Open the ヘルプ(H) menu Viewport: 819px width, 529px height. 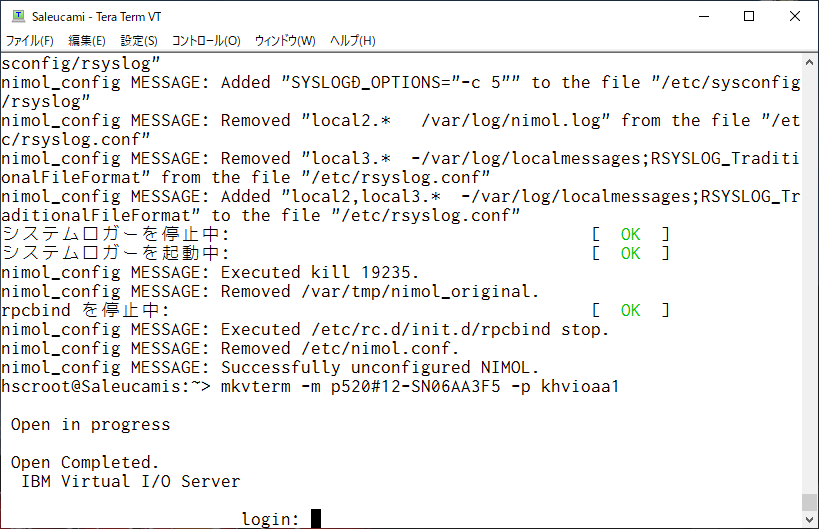tap(353, 40)
